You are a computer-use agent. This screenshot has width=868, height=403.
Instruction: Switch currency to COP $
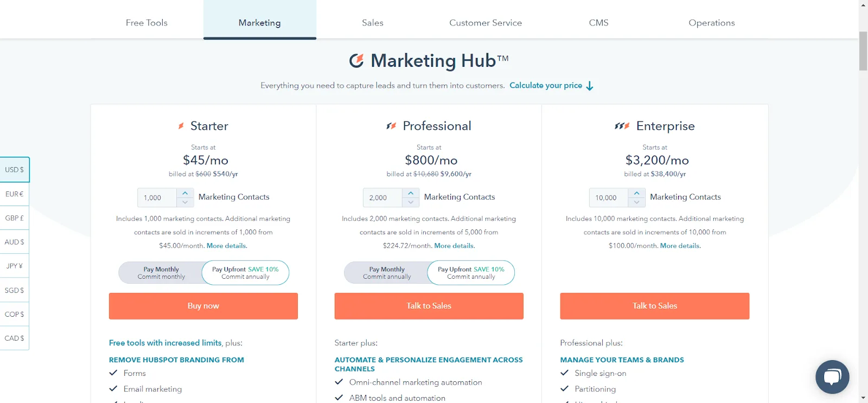(15, 314)
